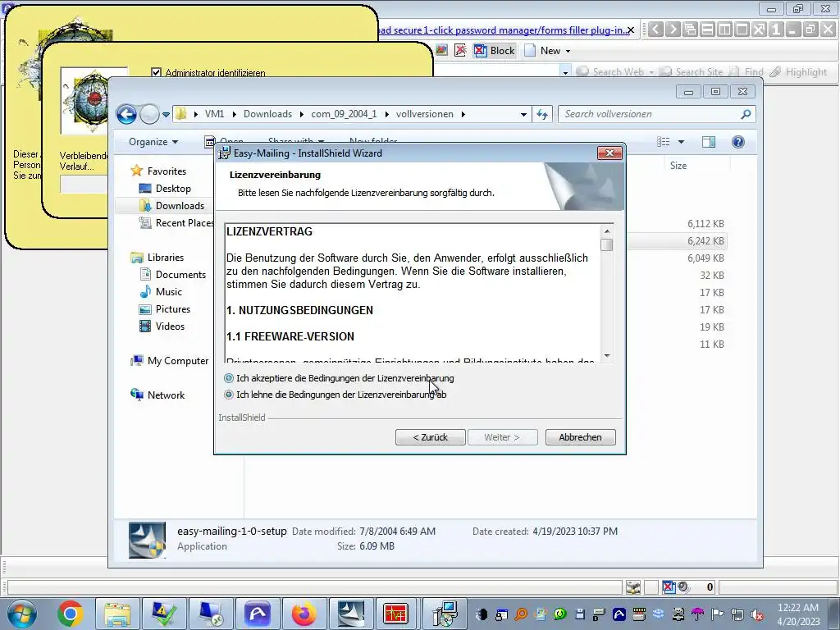Click the tile horizontally toolbar icon
This screenshot has width=840, height=630.
(x=707, y=29)
